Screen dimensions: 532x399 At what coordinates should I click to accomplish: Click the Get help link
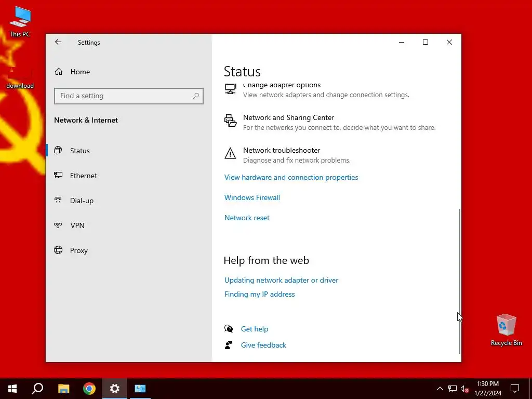click(255, 329)
